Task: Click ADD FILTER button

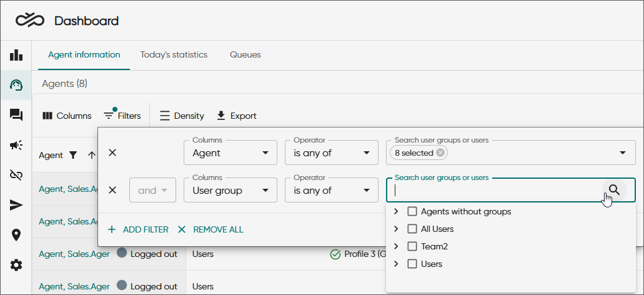Action: click(138, 229)
